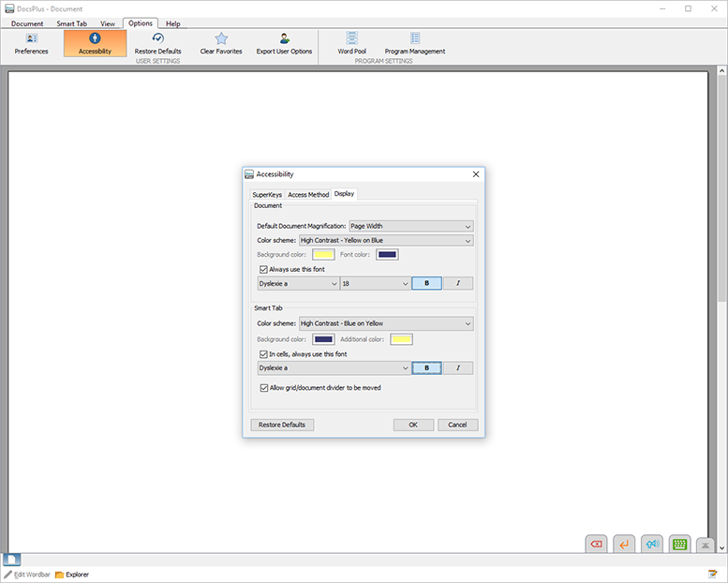Open the Smart Tab Color scheme dropdown
The width and height of the screenshot is (728, 583).
(x=385, y=323)
